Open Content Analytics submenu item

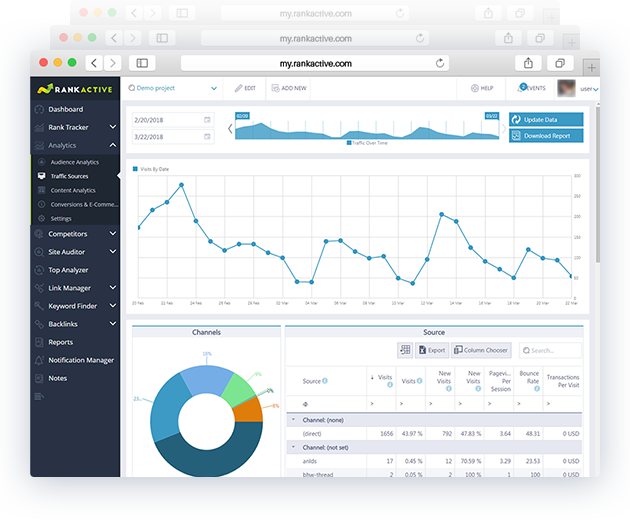tap(73, 190)
